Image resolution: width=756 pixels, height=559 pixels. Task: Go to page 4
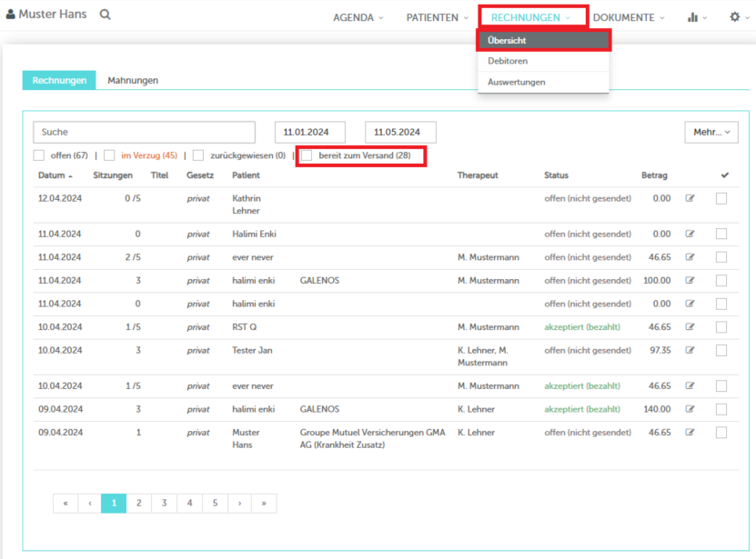pos(190,504)
